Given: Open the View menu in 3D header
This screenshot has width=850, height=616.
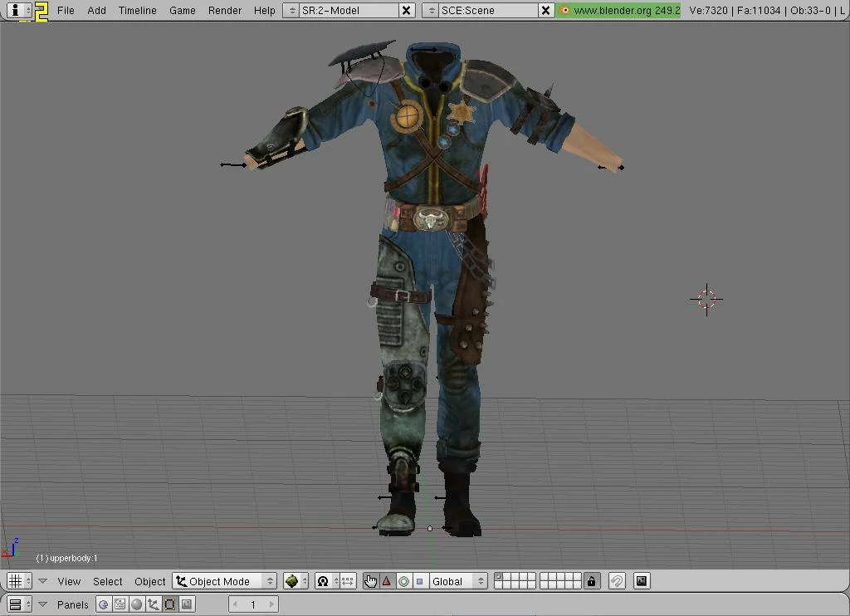Looking at the screenshot, I should [x=69, y=581].
